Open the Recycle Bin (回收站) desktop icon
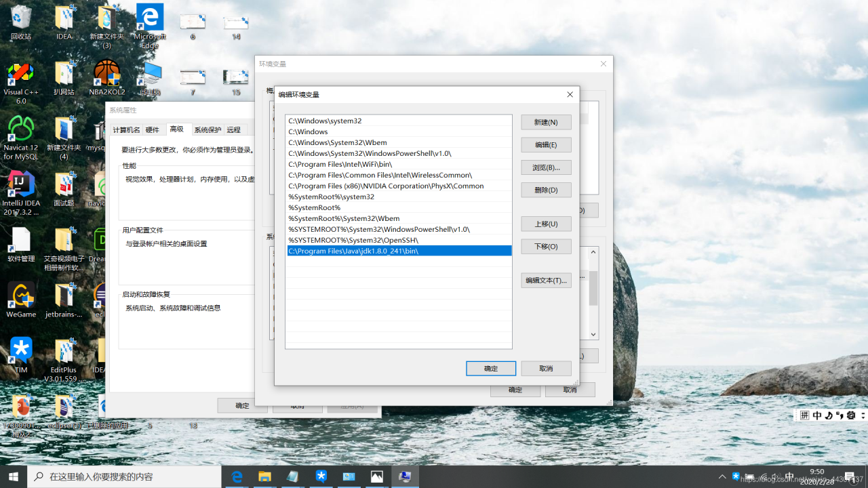This screenshot has width=868, height=488. [x=21, y=22]
